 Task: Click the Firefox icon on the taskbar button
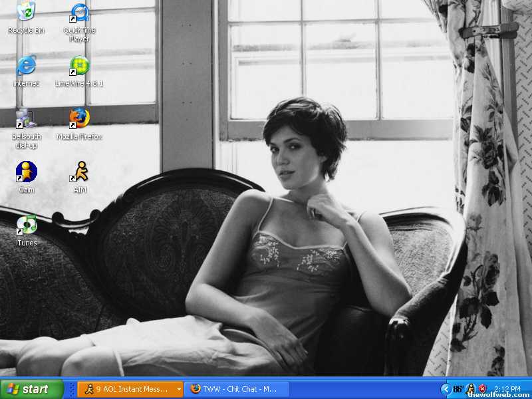coord(196,389)
